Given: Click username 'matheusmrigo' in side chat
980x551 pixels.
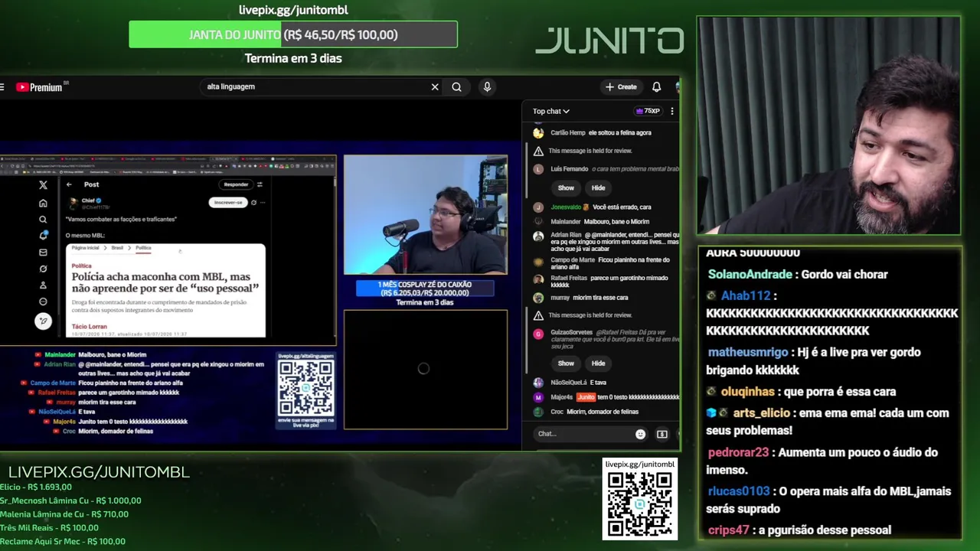Looking at the screenshot, I should click(748, 352).
